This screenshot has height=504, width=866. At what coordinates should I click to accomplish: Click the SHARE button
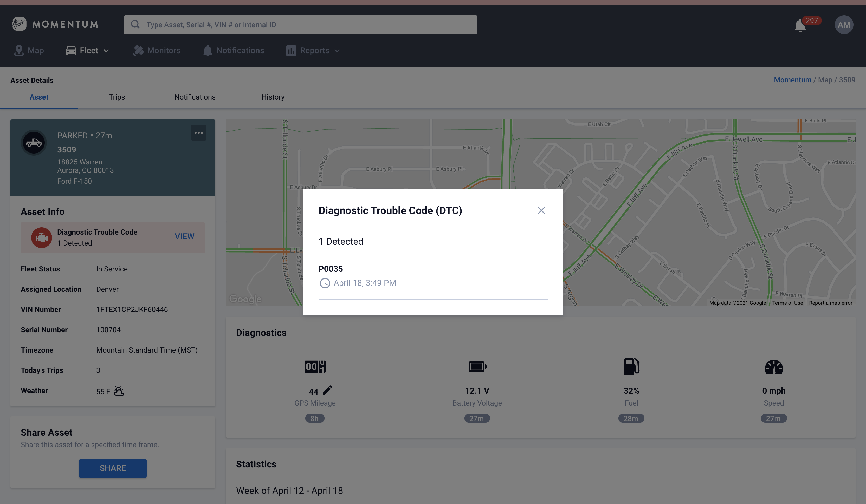click(113, 468)
